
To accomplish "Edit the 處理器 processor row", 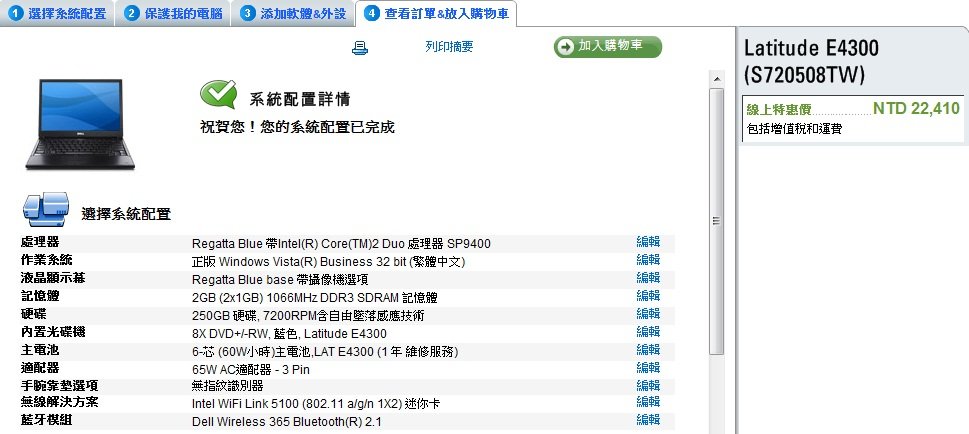I will pyautogui.click(x=648, y=242).
